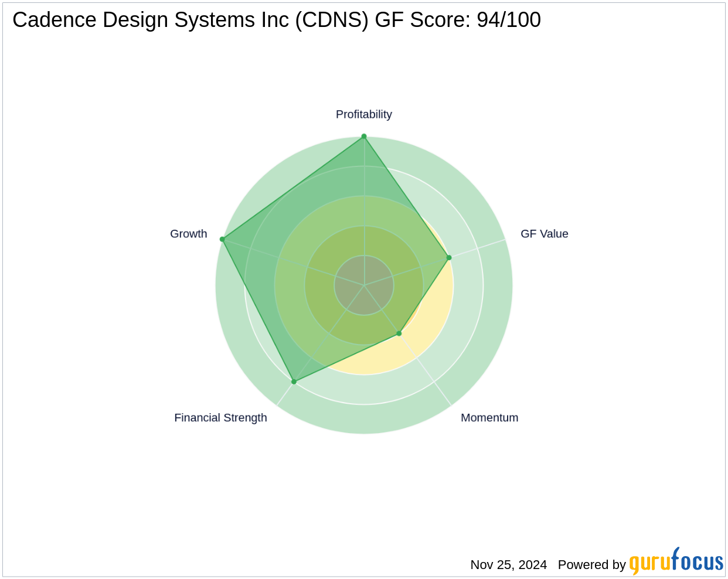This screenshot has height=579, width=728.
Task: Select the Financial Strength axis label
Action: (x=220, y=418)
